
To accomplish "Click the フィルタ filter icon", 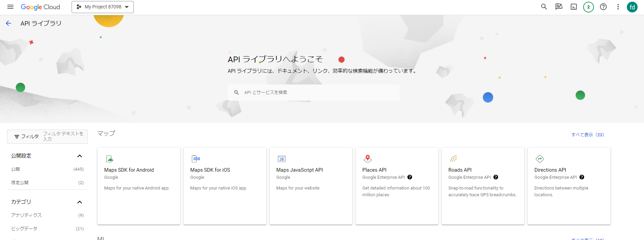I will pos(17,136).
